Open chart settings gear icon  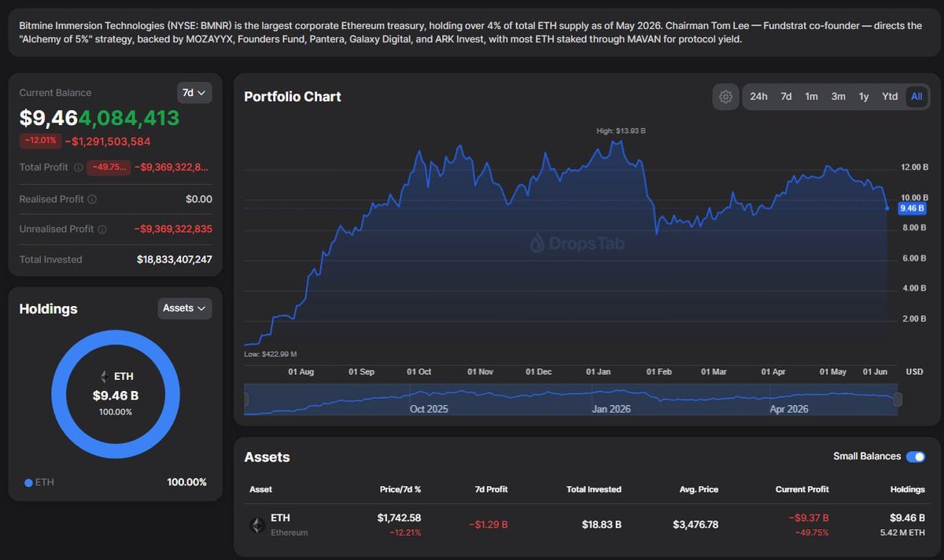(x=725, y=97)
